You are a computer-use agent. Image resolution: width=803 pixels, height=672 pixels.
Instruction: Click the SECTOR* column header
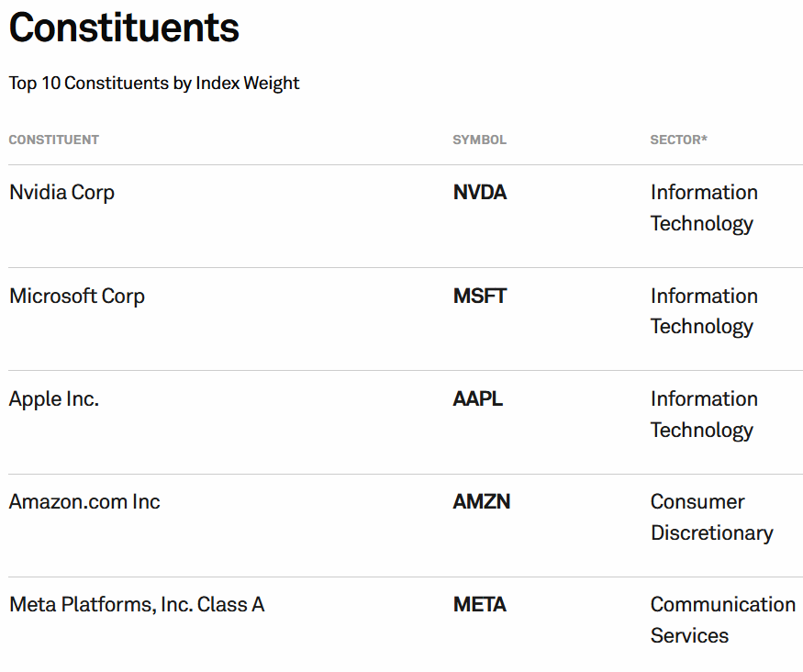pos(678,140)
